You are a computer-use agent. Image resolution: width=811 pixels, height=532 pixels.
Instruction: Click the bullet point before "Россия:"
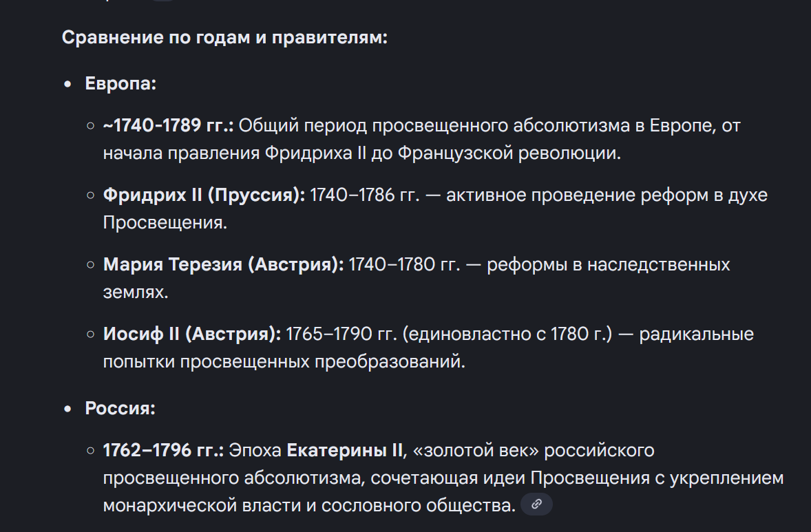coord(67,409)
